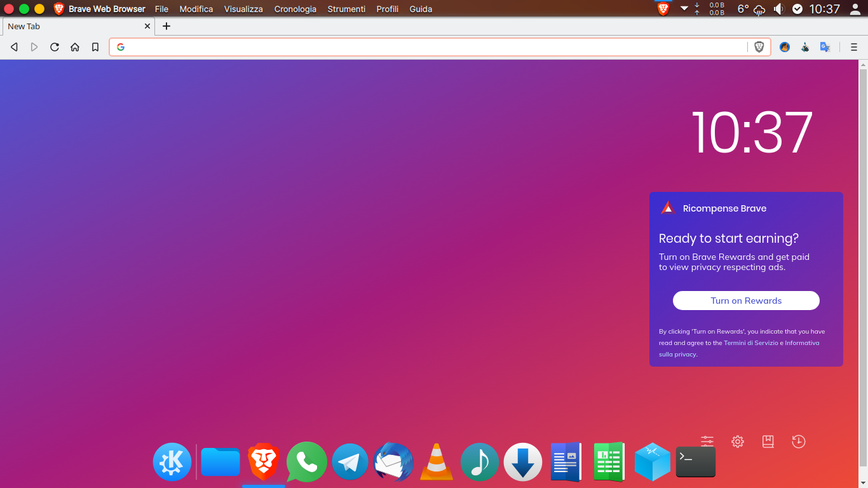Open the user account icon
Screen dimensions: 868x488
point(855,9)
